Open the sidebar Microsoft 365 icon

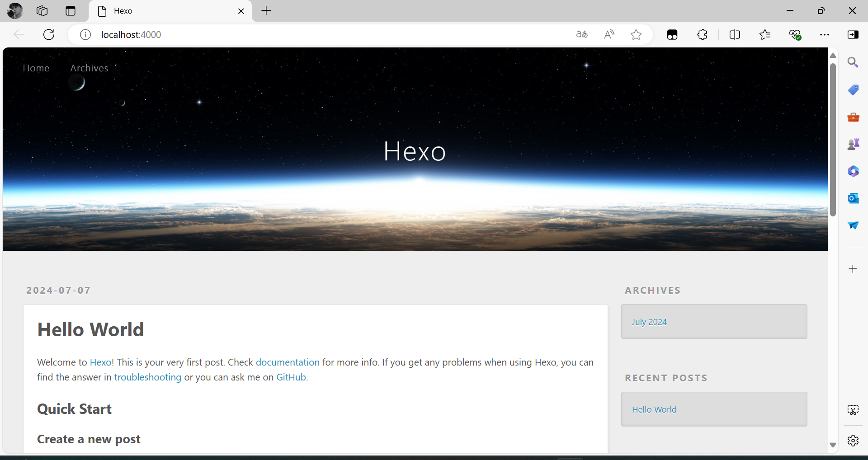point(853,171)
